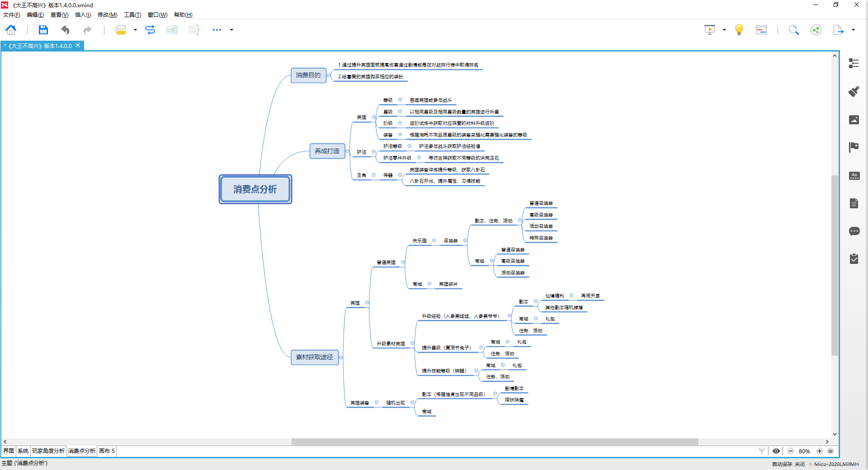Expand the topic insert dropdown arrow
The height and width of the screenshot is (470, 868).
[x=135, y=30]
